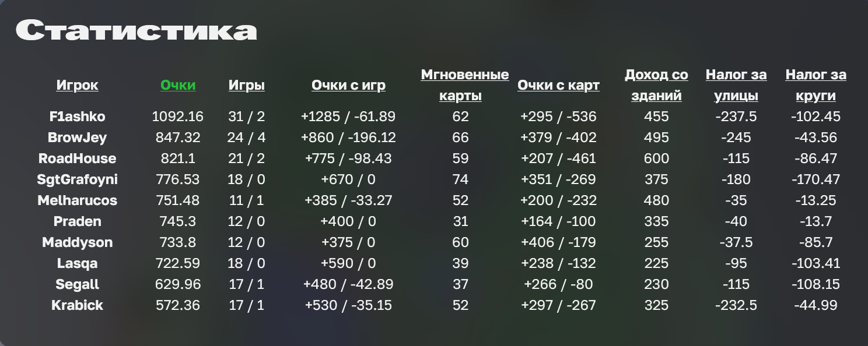Viewport: 868px width, 346px height.
Task: Sort by the Игрок column header
Action: point(78,85)
